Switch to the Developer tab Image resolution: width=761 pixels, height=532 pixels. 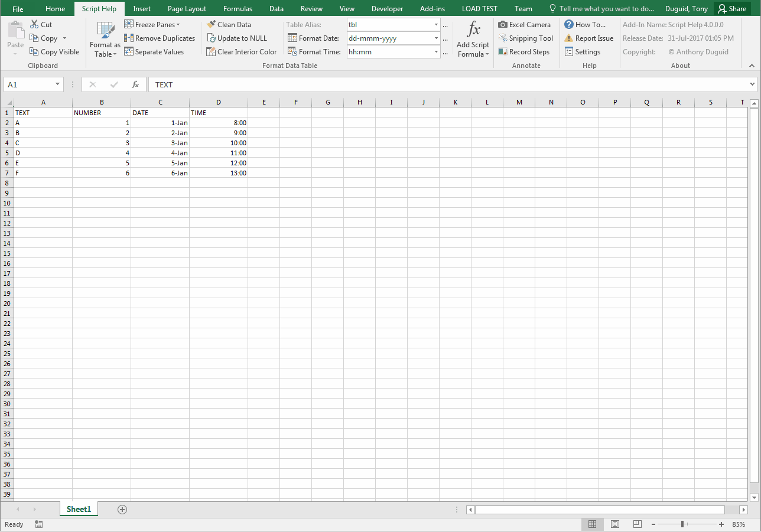387,9
